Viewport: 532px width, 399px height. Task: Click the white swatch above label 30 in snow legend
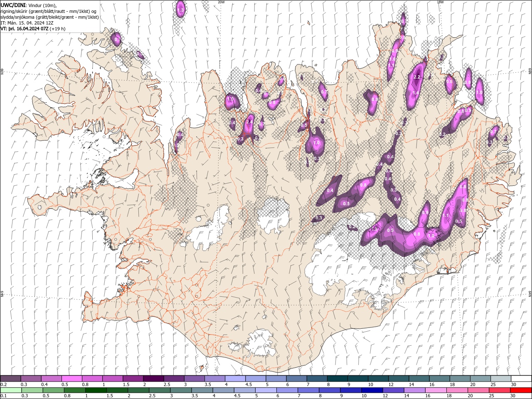[520, 378]
